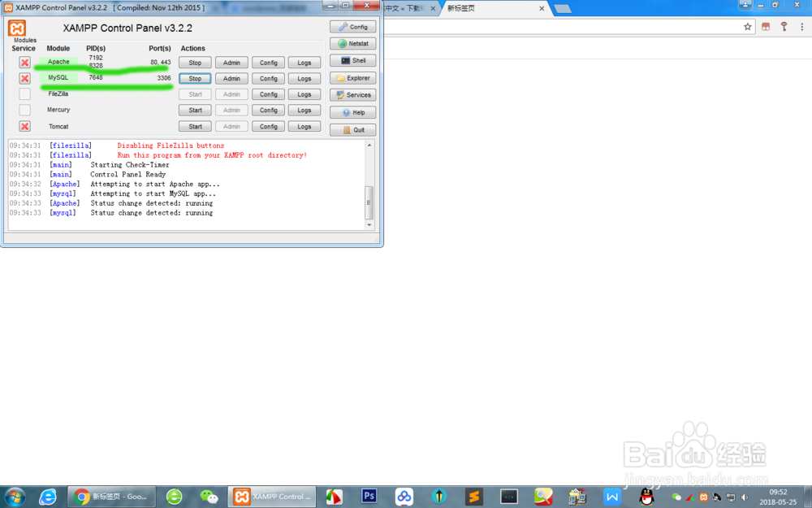812x508 pixels.
Task: Switch to XAMPP Control taskbar button
Action: coord(272,497)
